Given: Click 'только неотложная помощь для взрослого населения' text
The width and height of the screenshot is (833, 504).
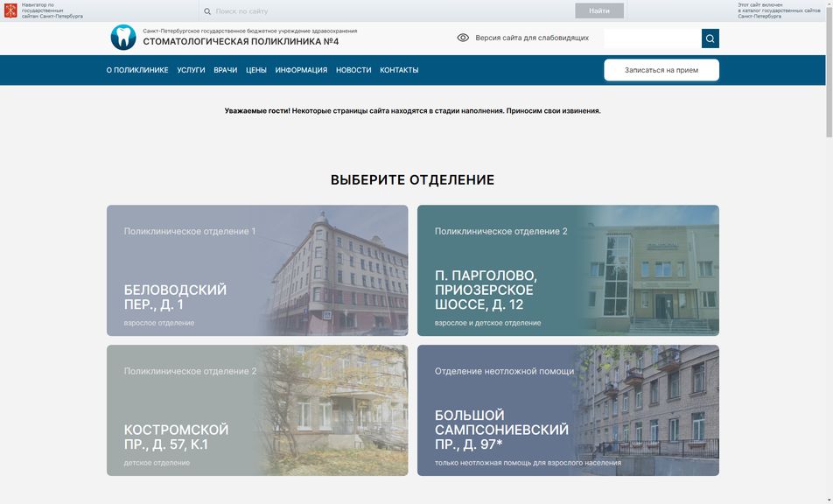Looking at the screenshot, I should point(528,463).
